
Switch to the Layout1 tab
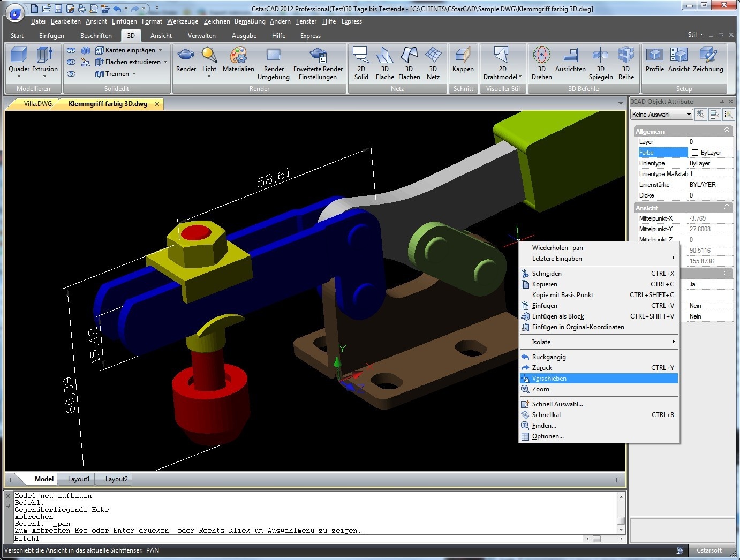79,479
